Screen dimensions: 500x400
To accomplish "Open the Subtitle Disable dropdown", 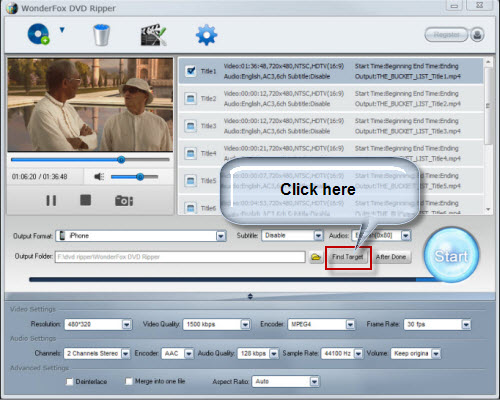I will click(x=292, y=236).
